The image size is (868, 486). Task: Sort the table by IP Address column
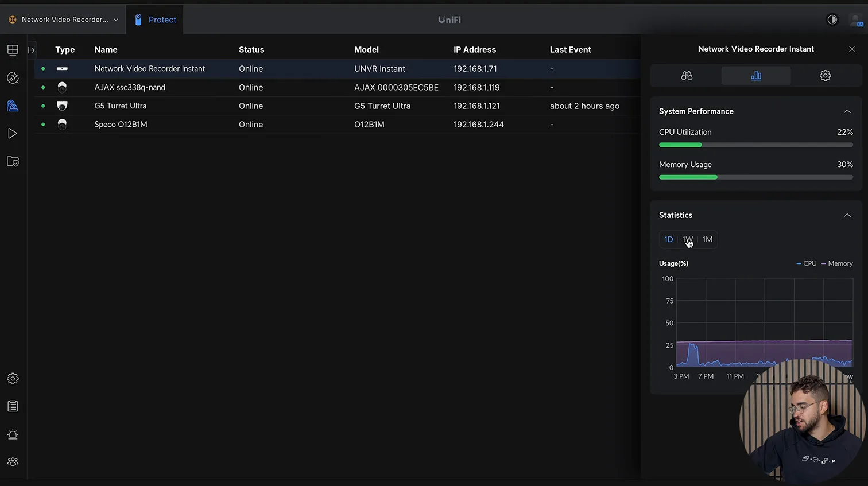(x=474, y=50)
